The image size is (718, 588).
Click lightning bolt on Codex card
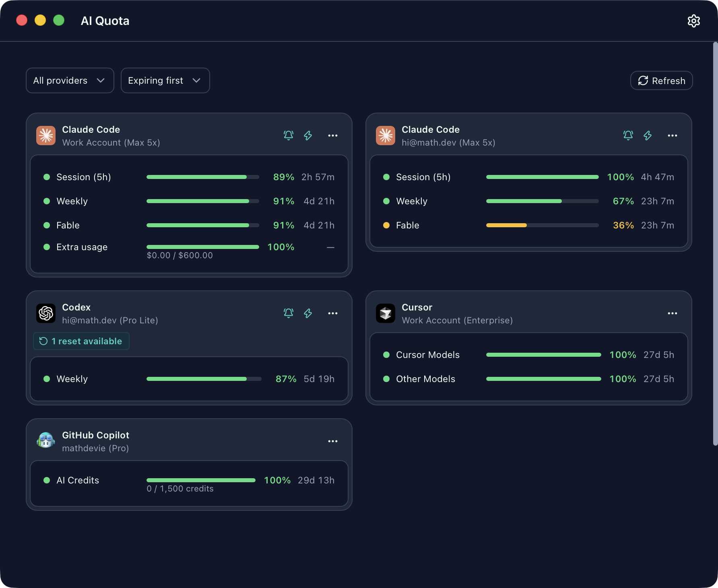coord(308,313)
